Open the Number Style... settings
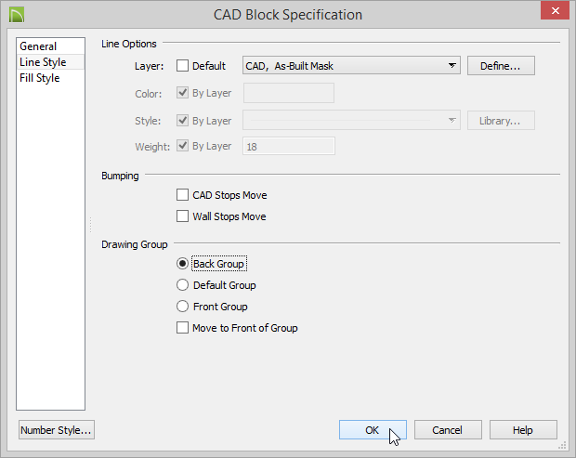 57,430
